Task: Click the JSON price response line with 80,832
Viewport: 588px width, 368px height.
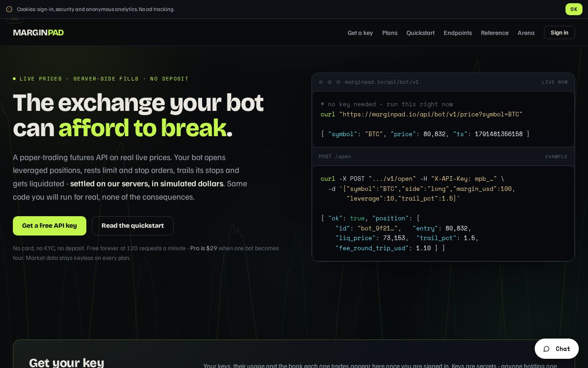Action: [x=425, y=134]
